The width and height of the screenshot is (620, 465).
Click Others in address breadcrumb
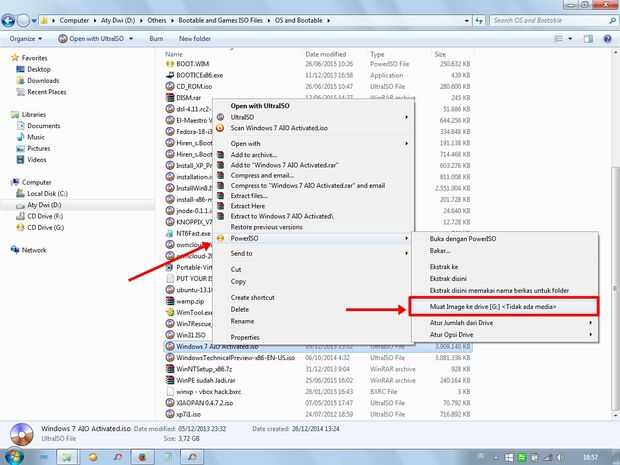click(157, 21)
